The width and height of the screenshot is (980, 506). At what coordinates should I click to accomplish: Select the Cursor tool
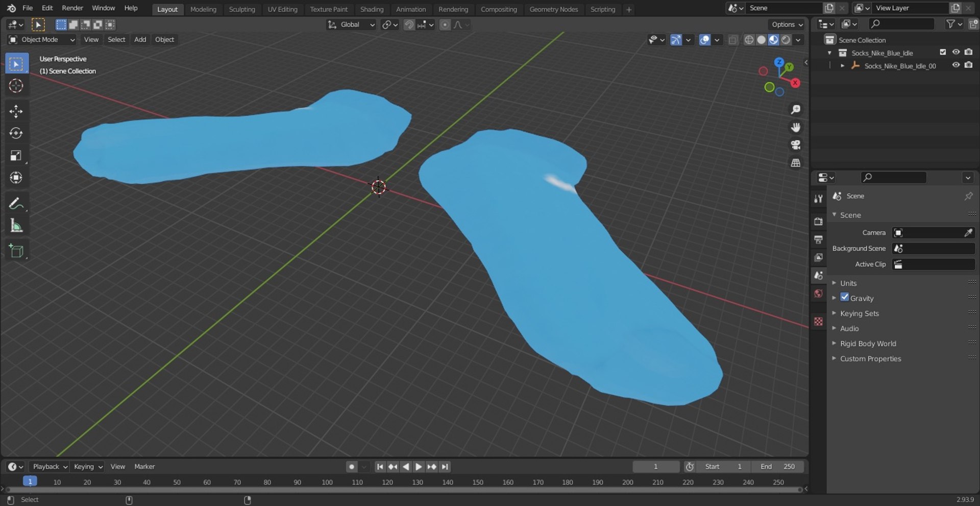click(x=16, y=86)
